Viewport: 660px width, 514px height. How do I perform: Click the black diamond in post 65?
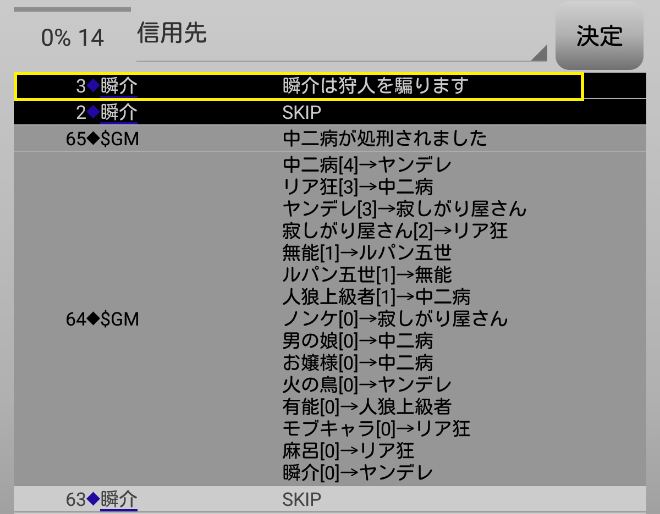tap(93, 138)
